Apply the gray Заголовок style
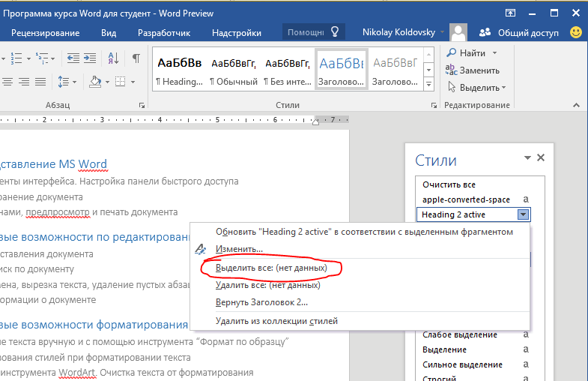The width and height of the screenshot is (588, 381). [395, 70]
